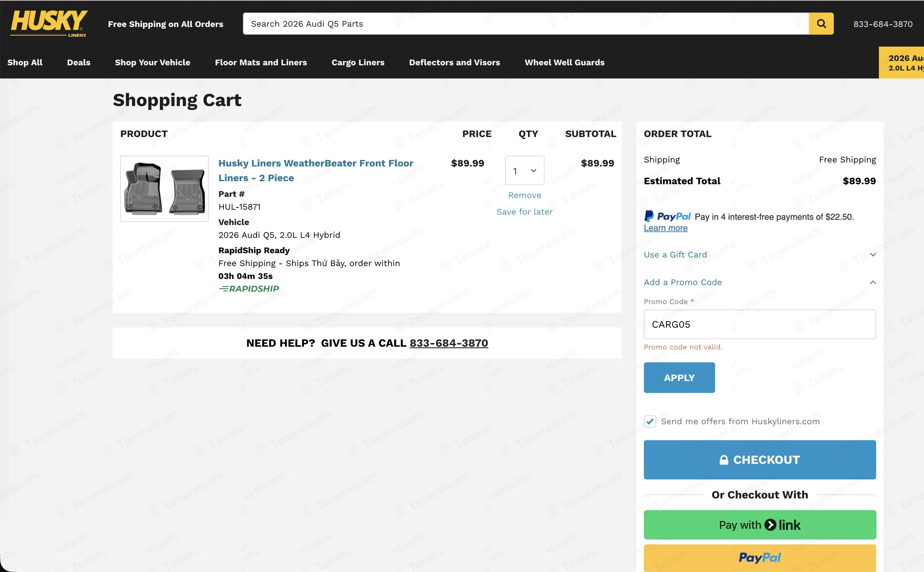Open Deflectors and Visors menu

coord(454,63)
